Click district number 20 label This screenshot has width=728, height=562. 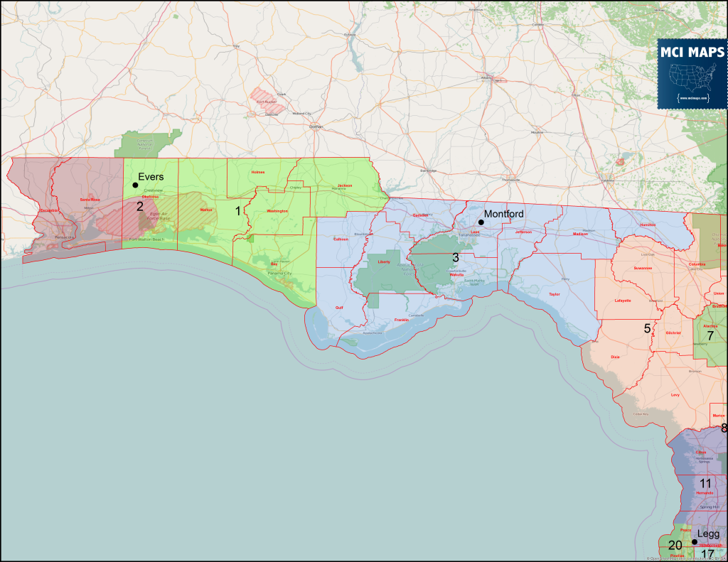coord(675,545)
